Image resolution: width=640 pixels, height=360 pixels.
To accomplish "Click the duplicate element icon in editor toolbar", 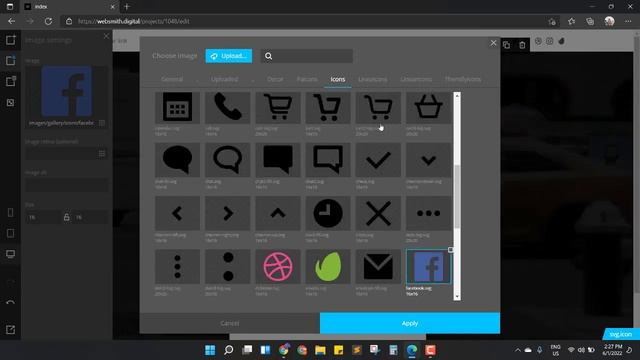I will pos(507,45).
